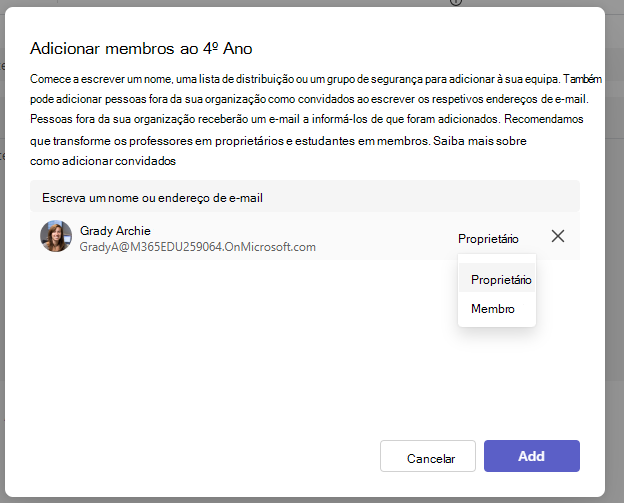This screenshot has width=624, height=503.
Task: Choose Membro in the role menu
Action: coord(497,309)
